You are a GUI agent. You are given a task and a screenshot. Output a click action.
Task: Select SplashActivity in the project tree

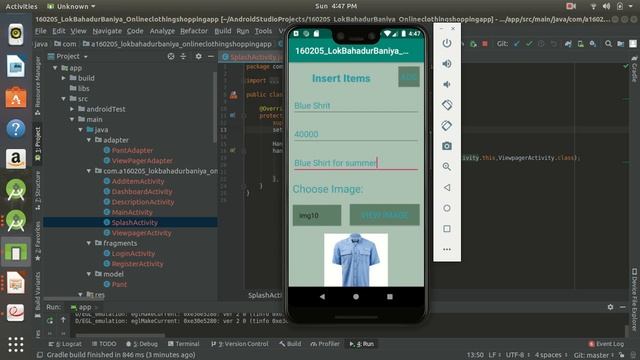click(x=135, y=222)
